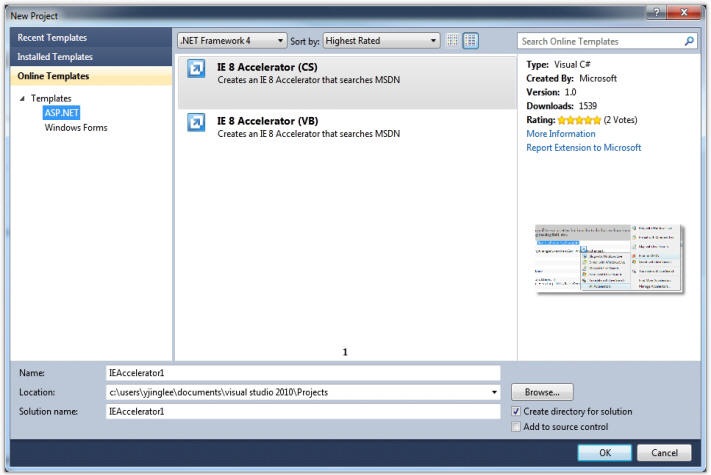Switch to small icons view

coord(453,41)
